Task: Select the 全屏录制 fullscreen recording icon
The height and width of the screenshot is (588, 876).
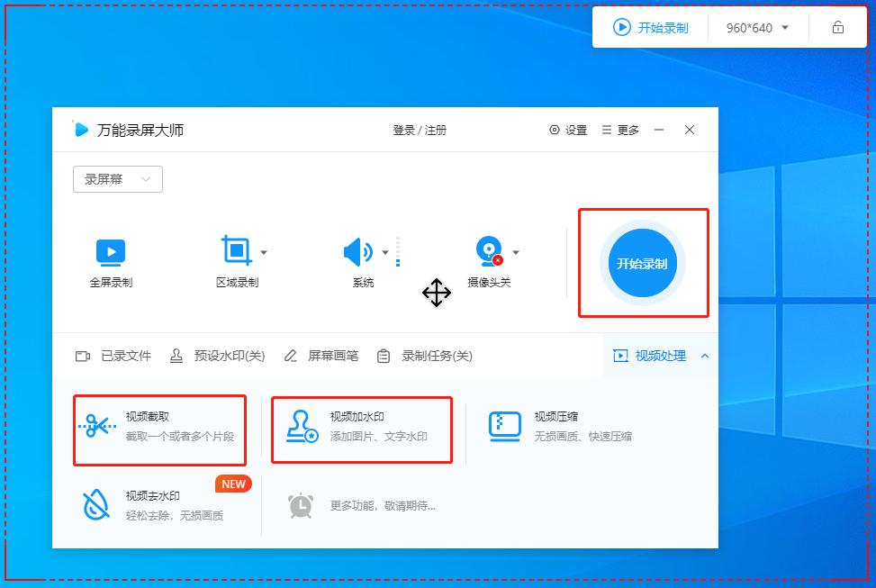Action: (110, 252)
